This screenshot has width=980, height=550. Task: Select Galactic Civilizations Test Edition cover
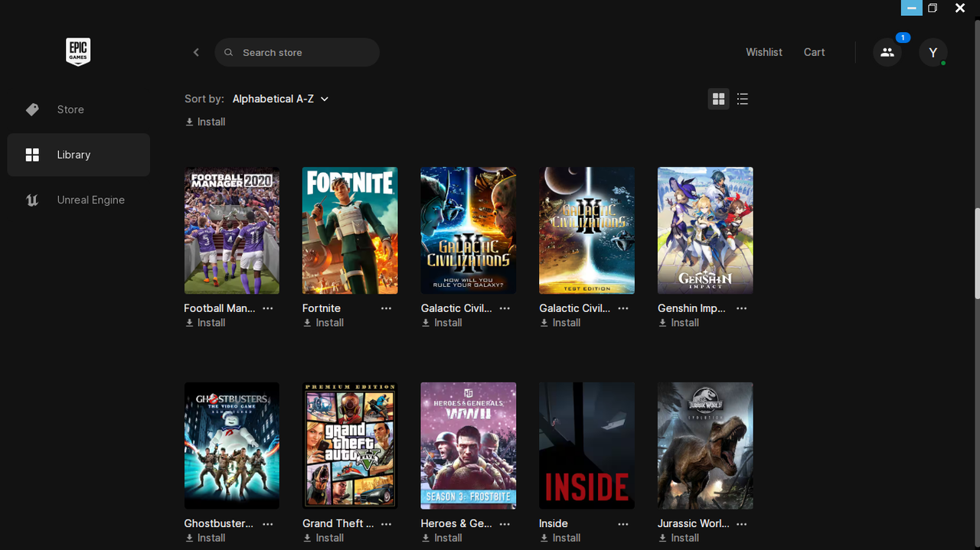[x=586, y=230]
